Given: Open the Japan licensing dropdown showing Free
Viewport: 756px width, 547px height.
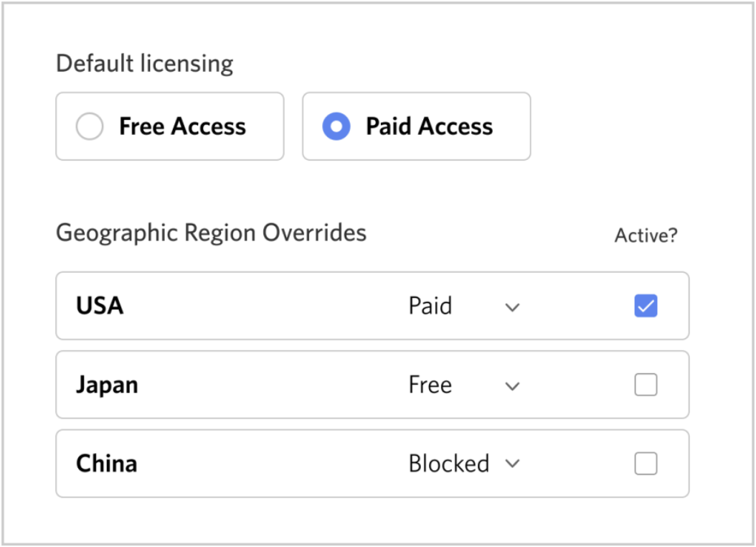Looking at the screenshot, I should (430, 385).
